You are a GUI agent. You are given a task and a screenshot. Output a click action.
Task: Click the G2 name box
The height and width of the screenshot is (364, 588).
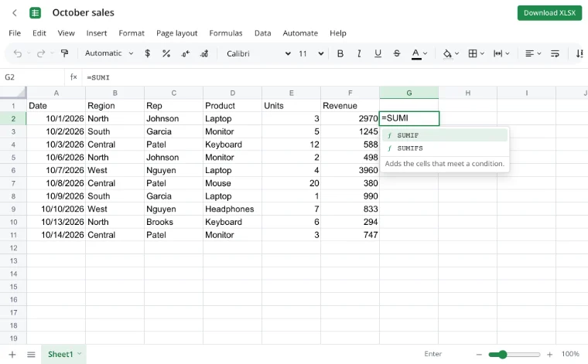(32, 77)
